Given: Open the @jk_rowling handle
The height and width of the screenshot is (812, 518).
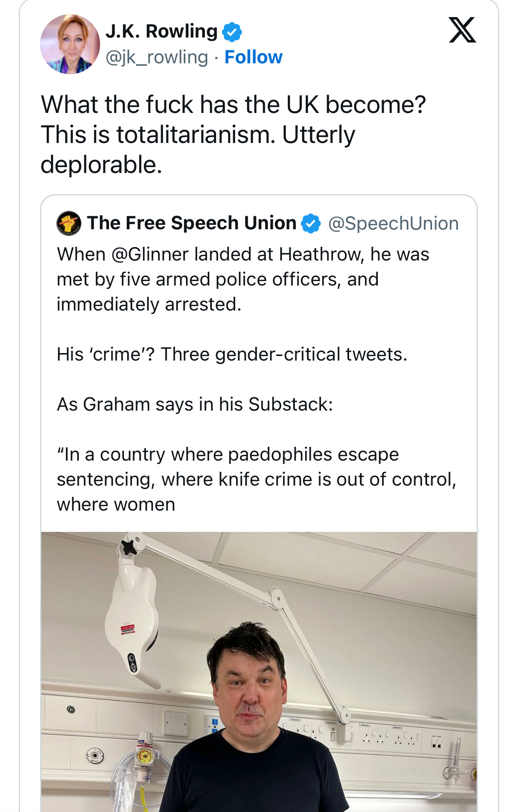Looking at the screenshot, I should click(x=157, y=57).
